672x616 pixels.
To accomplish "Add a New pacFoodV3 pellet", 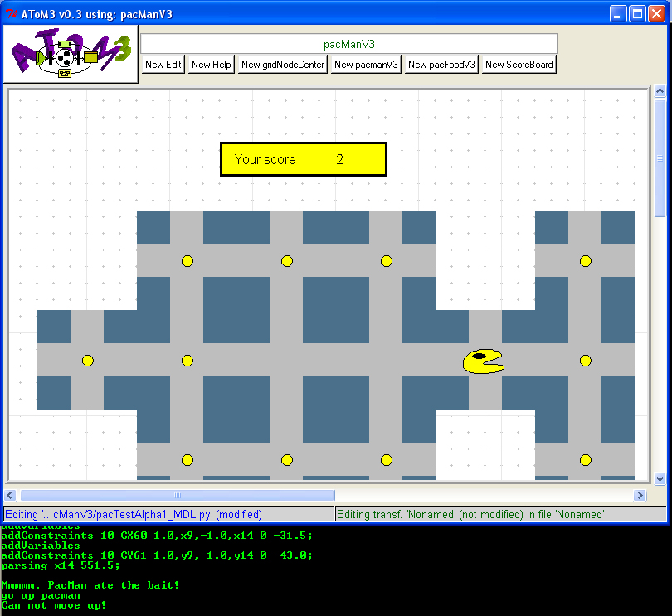I will coord(441,64).
